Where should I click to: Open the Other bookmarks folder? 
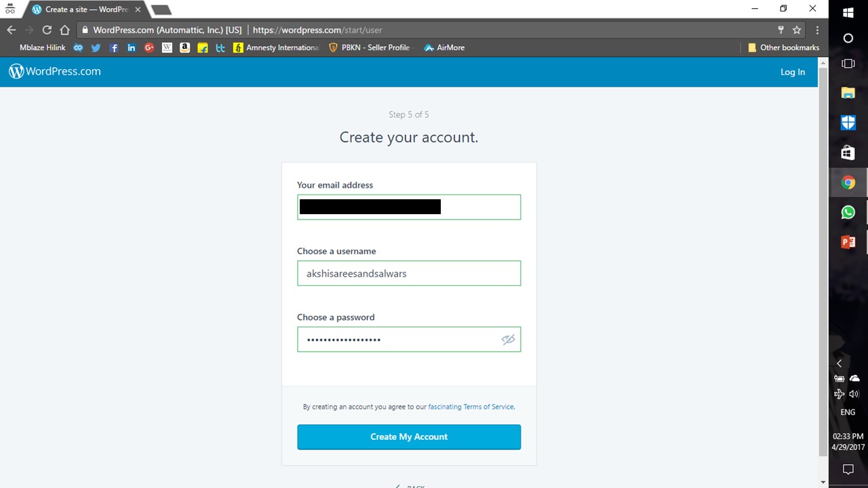[783, 48]
